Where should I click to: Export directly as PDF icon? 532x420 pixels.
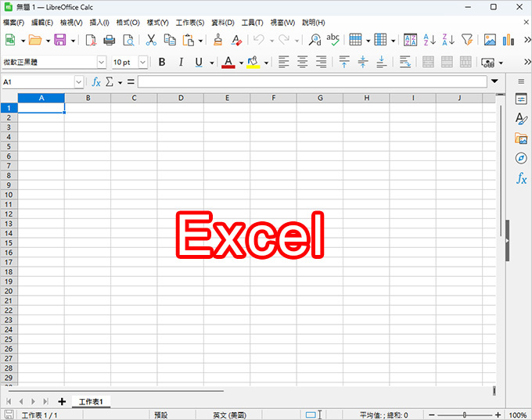[x=91, y=40]
